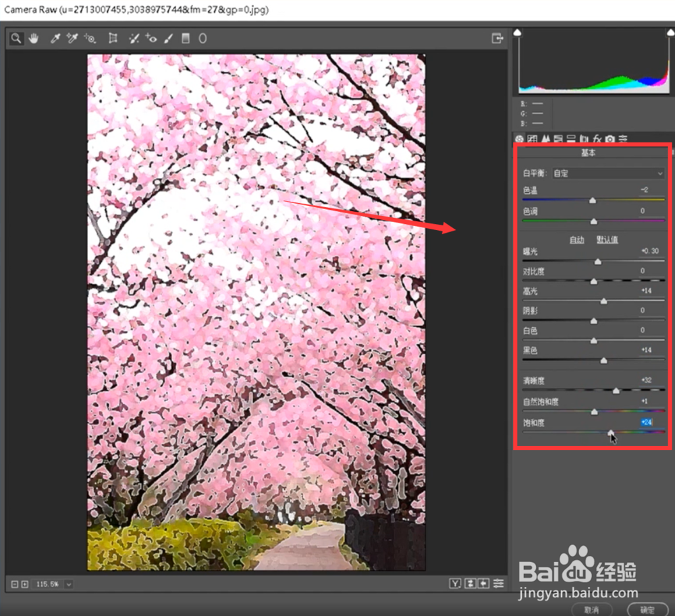Open the Split Toning panel tab
675x616 pixels.
tap(571, 139)
